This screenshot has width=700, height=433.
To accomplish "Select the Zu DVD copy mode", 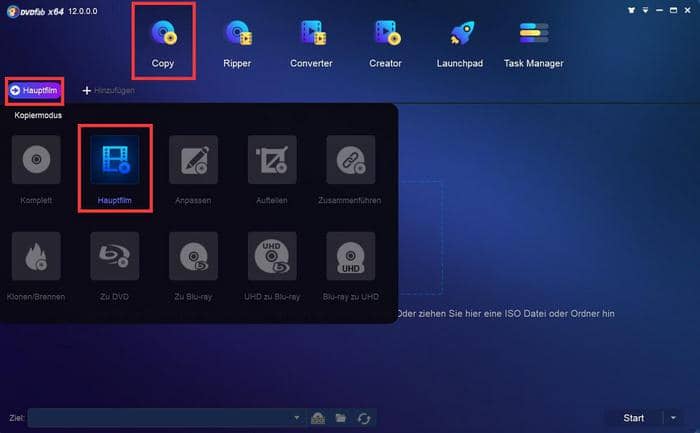I will click(x=115, y=256).
